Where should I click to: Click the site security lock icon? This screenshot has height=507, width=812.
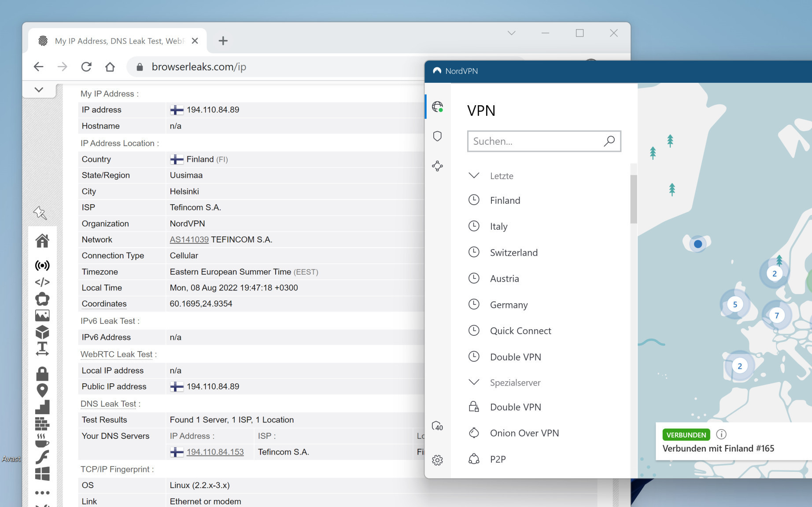pyautogui.click(x=140, y=67)
